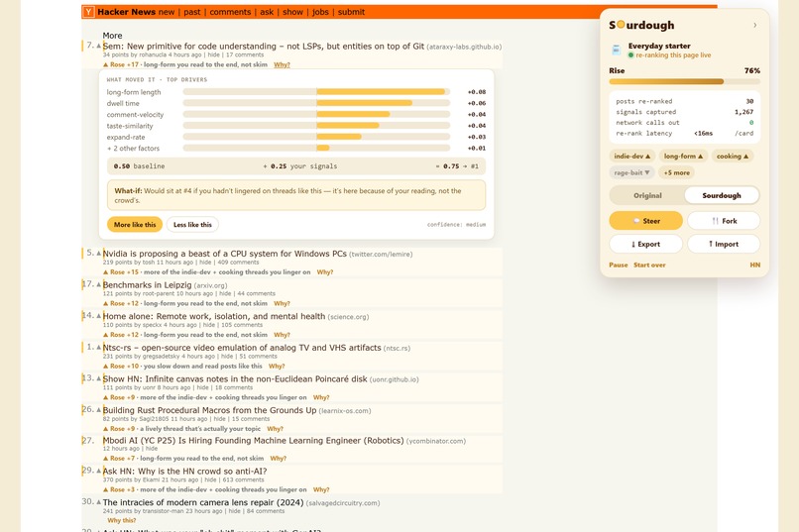Open the past menu item
The image size is (799, 532).
[192, 12]
